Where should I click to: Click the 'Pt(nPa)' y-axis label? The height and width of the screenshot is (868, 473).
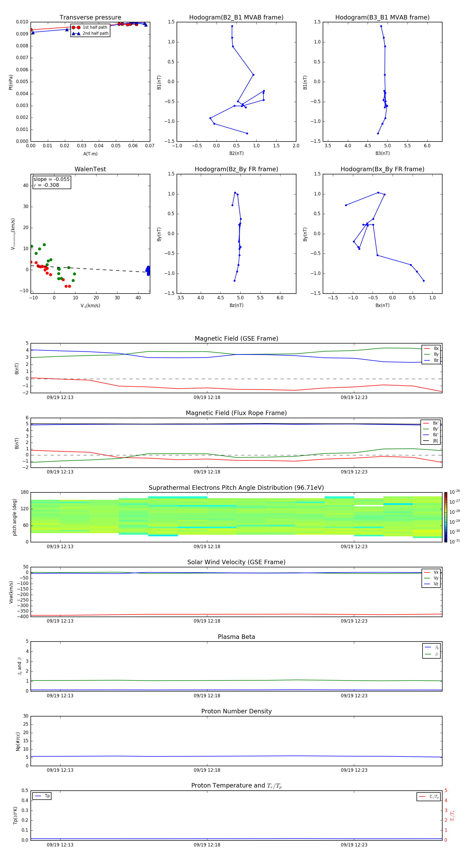pyautogui.click(x=11, y=82)
